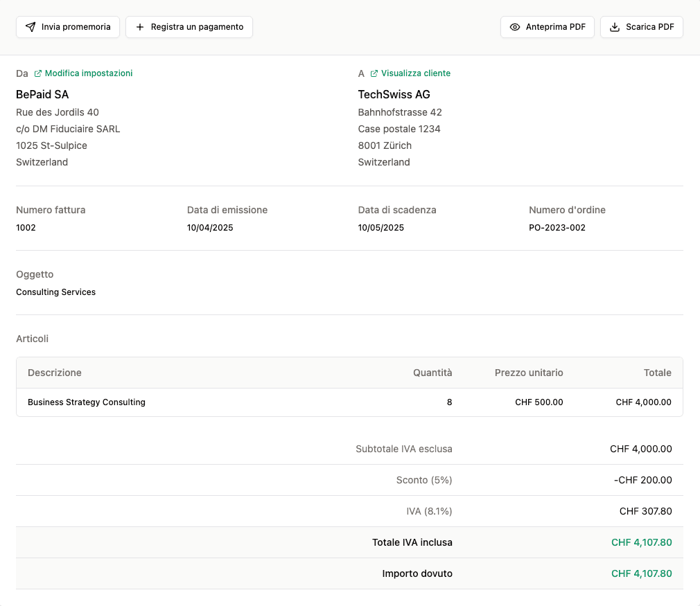Click the line 1025 St-Sulpice
This screenshot has height=606, width=700.
[51, 145]
